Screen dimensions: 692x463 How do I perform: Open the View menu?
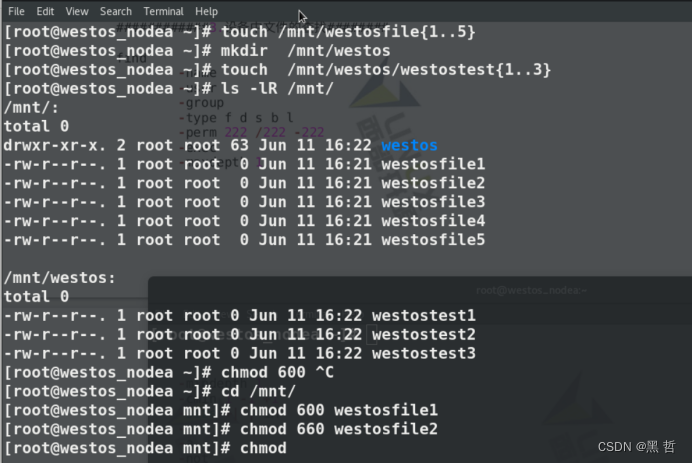click(77, 11)
